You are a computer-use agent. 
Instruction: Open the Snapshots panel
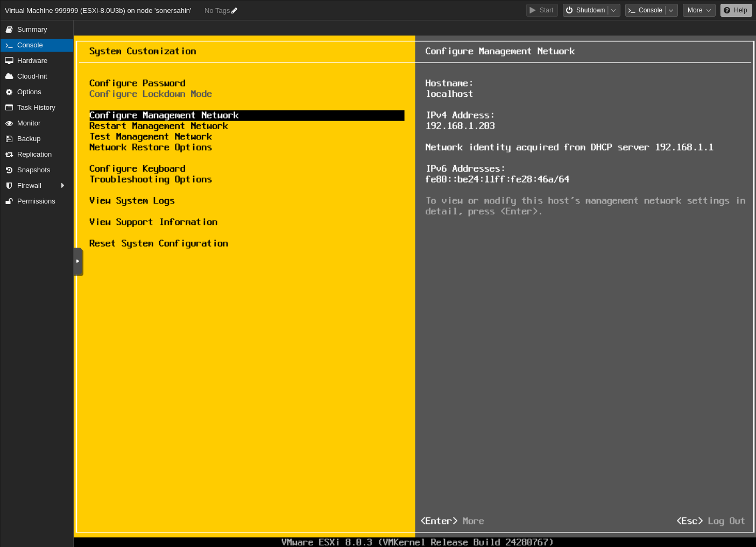33,170
